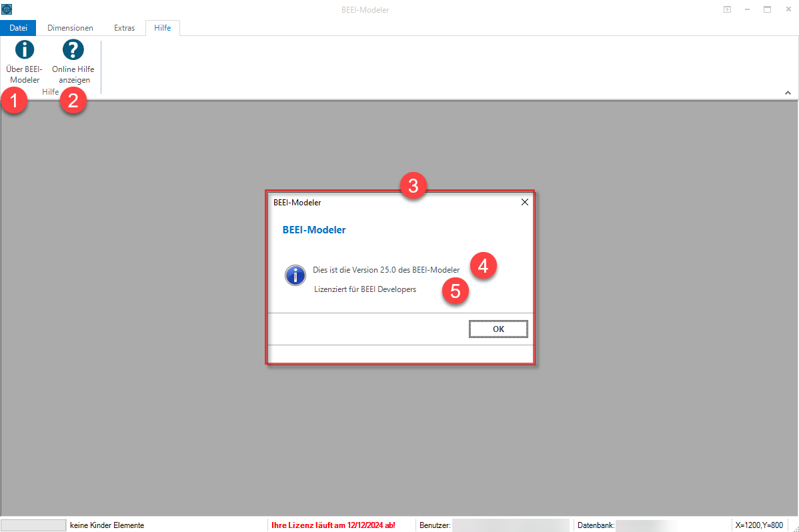Open the Datei tab
Screen dimensions: 799x532
pyautogui.click(x=19, y=28)
